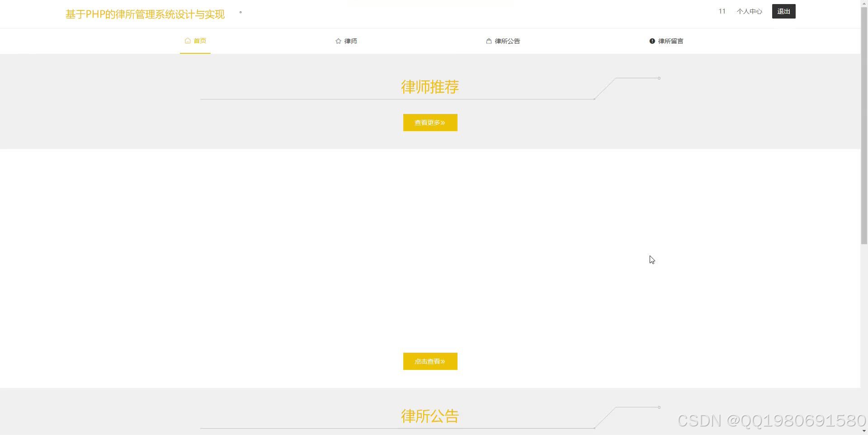Image resolution: width=868 pixels, height=435 pixels.
Task: Select the active 首页 tab
Action: pyautogui.click(x=200, y=41)
